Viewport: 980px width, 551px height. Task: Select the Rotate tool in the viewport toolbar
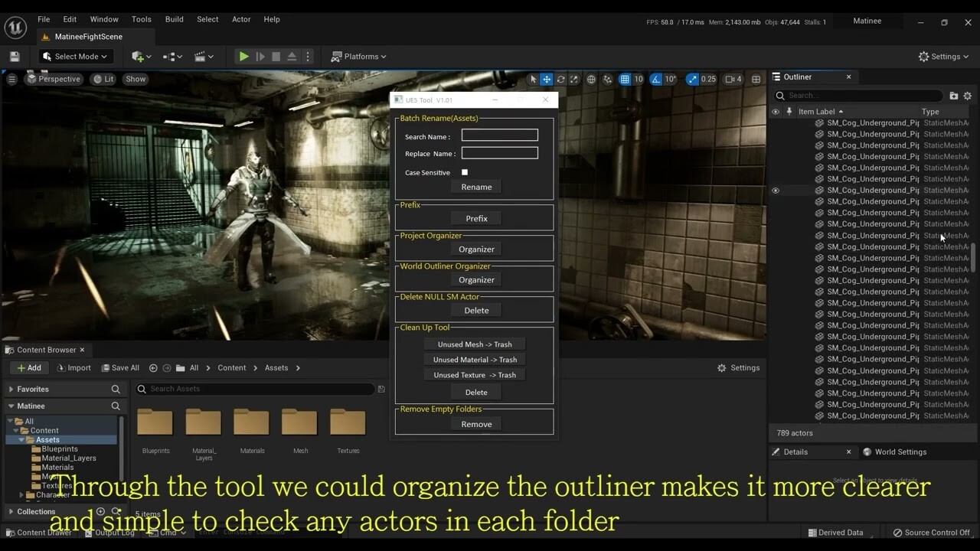[x=560, y=79]
